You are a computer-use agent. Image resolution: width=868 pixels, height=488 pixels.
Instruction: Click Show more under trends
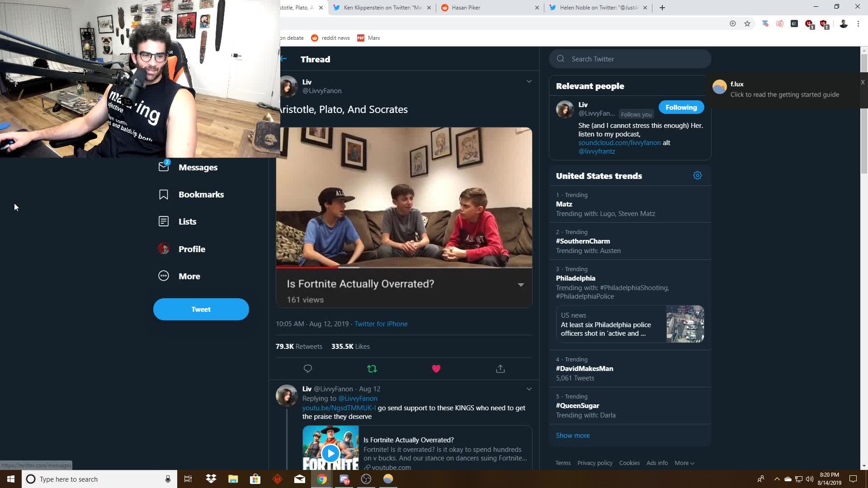coord(572,436)
